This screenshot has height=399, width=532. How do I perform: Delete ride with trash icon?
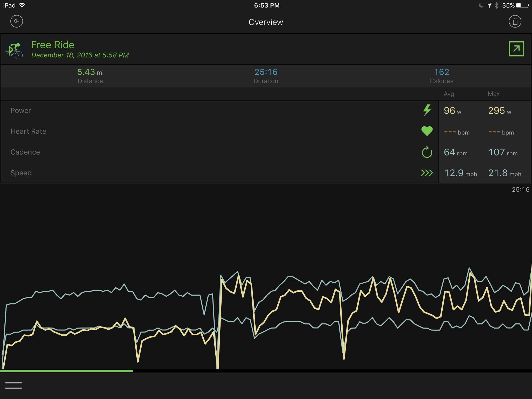click(x=515, y=22)
